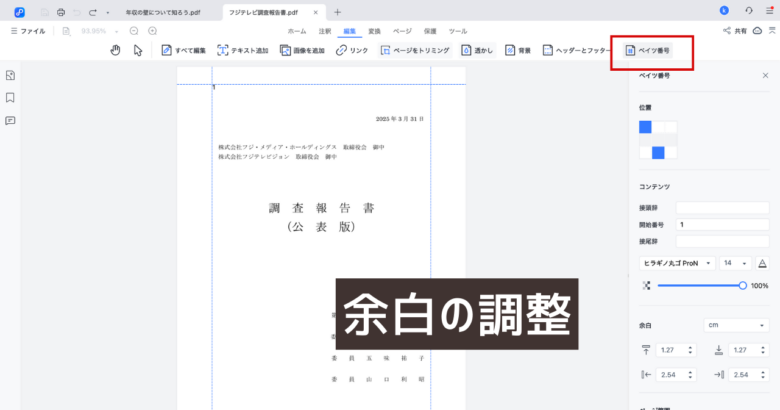Viewport: 780px width, 410px height.
Task: Close the ページ番号 side panel
Action: click(x=765, y=76)
